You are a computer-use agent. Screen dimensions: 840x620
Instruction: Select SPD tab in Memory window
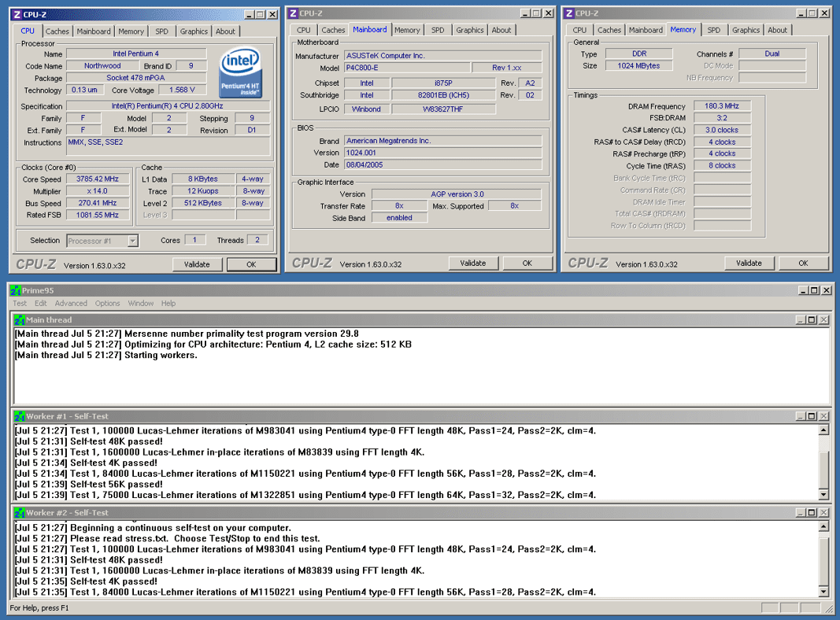click(x=713, y=31)
